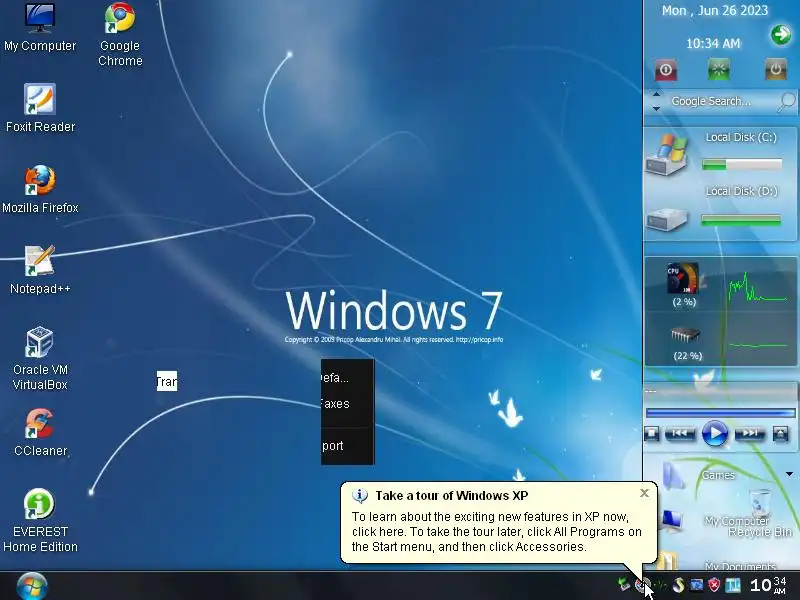Open the Start menu orb
The height and width of the screenshot is (600, 800).
[32, 586]
